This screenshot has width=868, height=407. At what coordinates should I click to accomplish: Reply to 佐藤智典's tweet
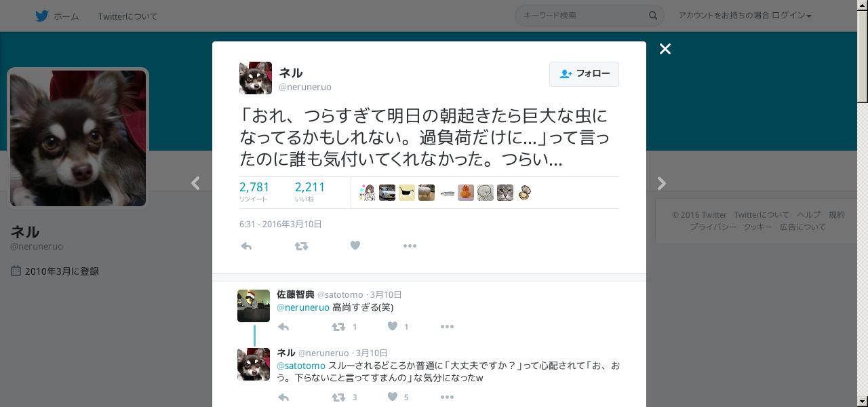click(x=283, y=327)
